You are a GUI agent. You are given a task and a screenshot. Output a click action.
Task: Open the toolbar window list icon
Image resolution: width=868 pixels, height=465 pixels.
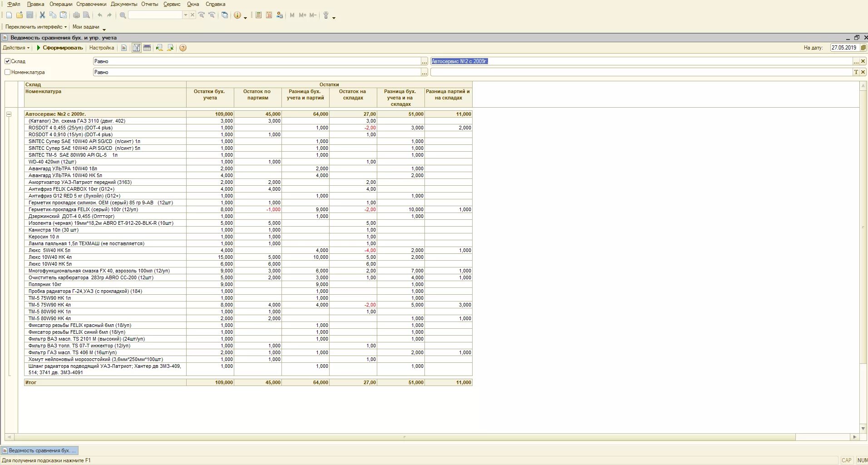coord(225,15)
